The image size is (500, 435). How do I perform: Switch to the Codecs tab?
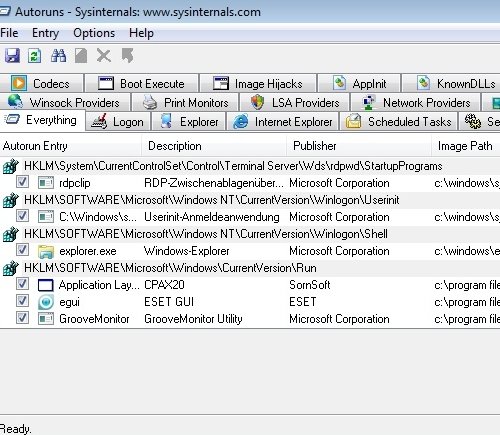click(x=41, y=83)
